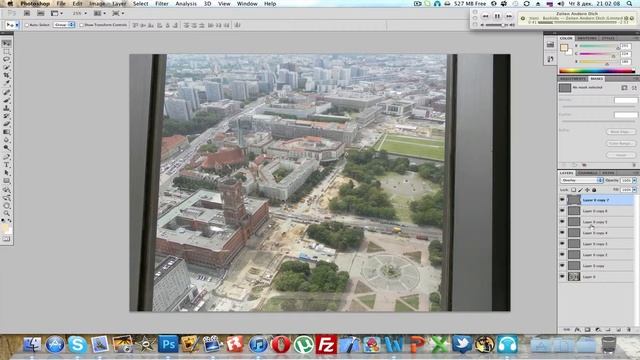
Task: Select the Gradient tool
Action: click(7, 132)
